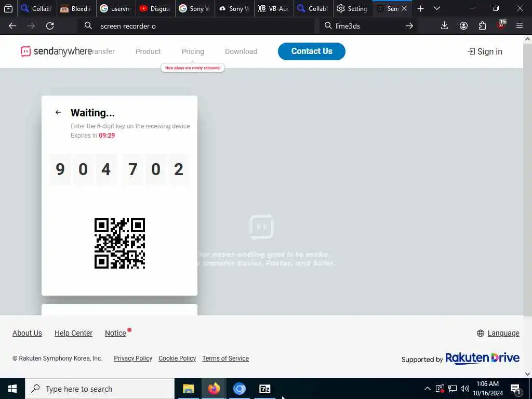Click the page scrollbar down arrow
Image resolution: width=532 pixels, height=399 pixels.
click(x=528, y=374)
